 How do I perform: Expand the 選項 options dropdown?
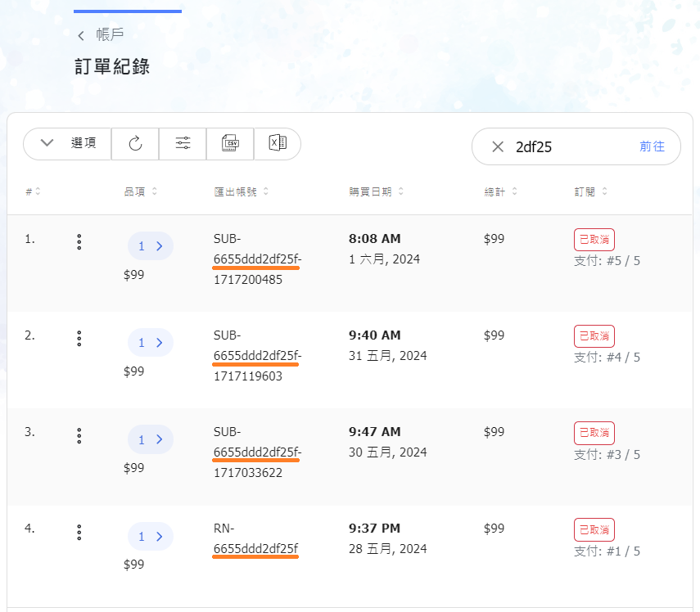[68, 143]
